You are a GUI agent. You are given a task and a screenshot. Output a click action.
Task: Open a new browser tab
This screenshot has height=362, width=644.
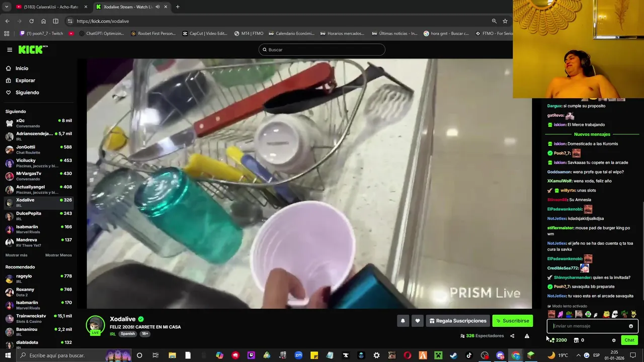click(178, 7)
